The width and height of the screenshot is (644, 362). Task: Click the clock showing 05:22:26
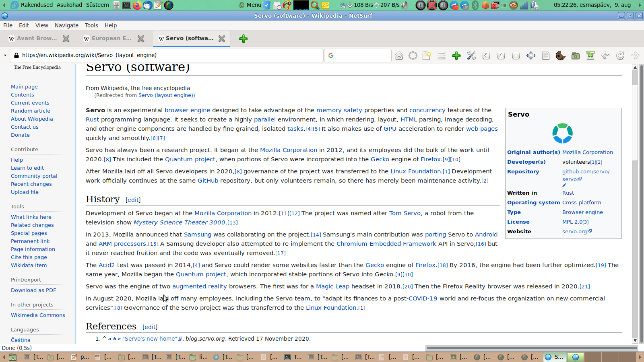[x=592, y=5]
